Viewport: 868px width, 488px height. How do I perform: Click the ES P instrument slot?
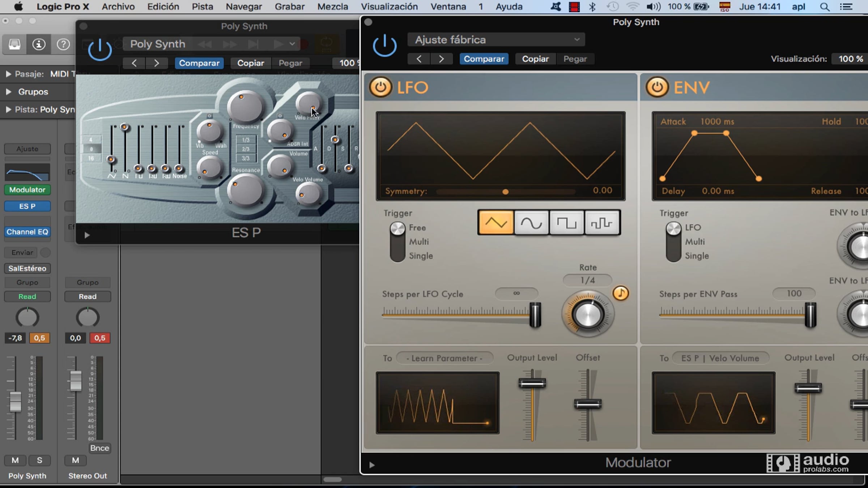(27, 206)
